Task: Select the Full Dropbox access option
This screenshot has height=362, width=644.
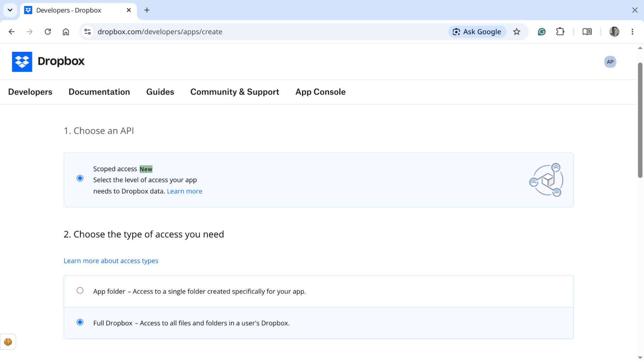Action: pyautogui.click(x=80, y=322)
